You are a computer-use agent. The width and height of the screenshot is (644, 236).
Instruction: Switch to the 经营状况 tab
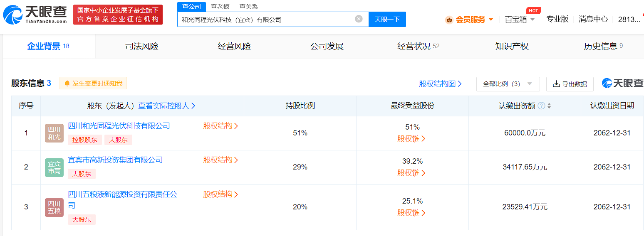[418, 46]
